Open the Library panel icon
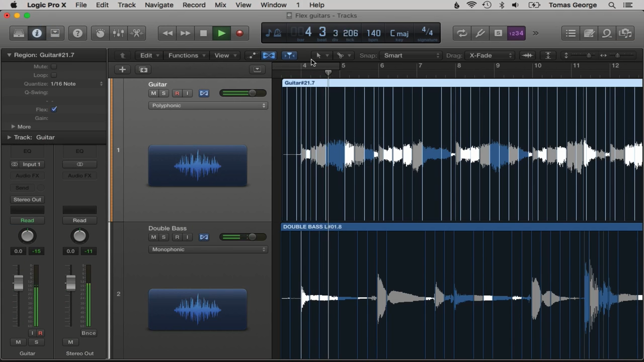This screenshot has height=362, width=644. click(19, 33)
